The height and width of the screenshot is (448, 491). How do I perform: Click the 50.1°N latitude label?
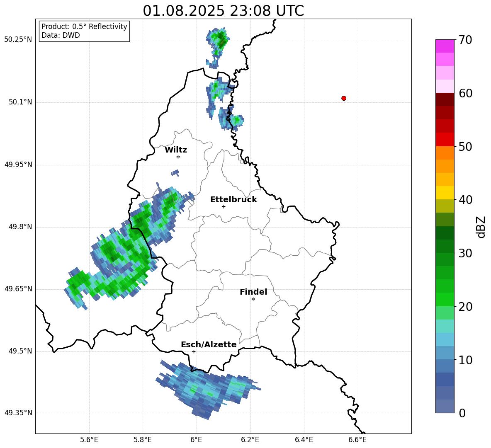21,102
